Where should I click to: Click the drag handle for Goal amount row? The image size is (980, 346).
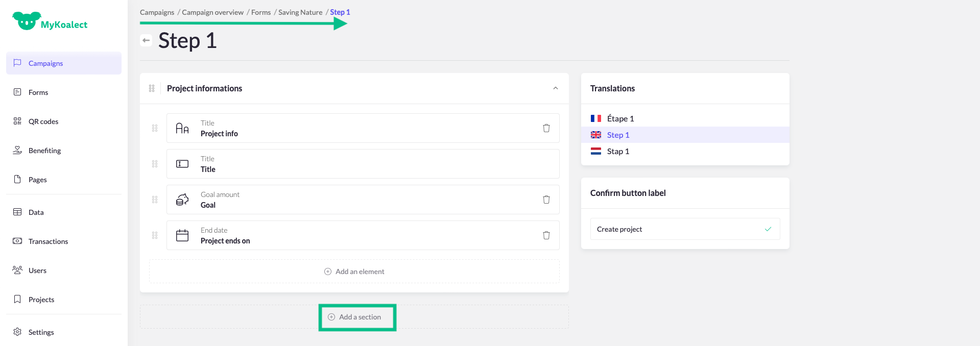pos(155,200)
